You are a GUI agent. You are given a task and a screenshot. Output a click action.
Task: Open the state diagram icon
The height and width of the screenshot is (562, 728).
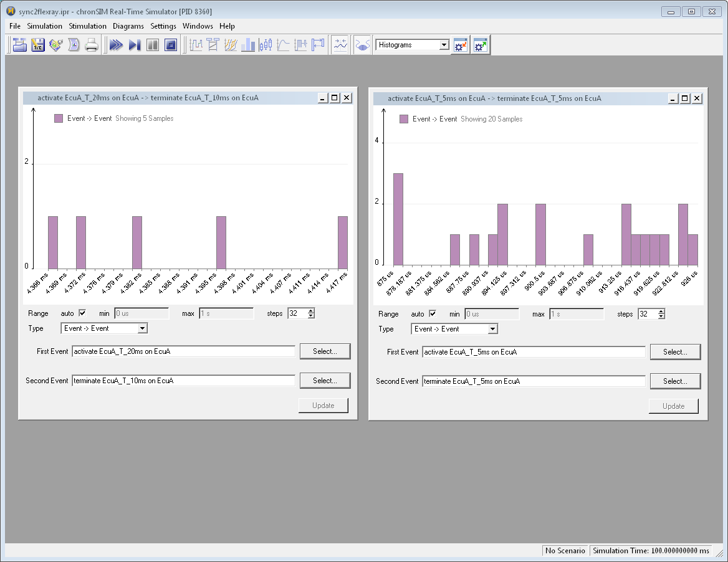[x=196, y=45]
